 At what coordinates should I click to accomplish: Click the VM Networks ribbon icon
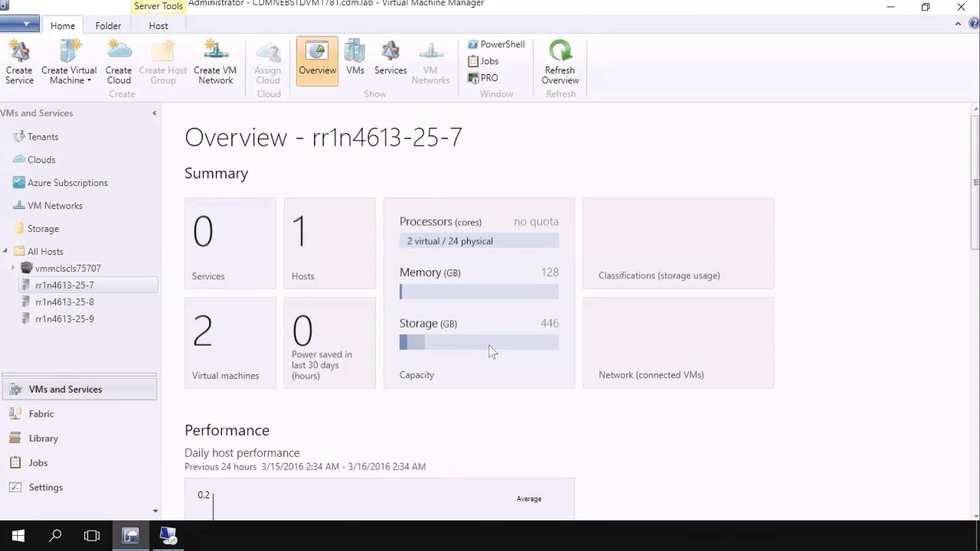click(x=431, y=61)
